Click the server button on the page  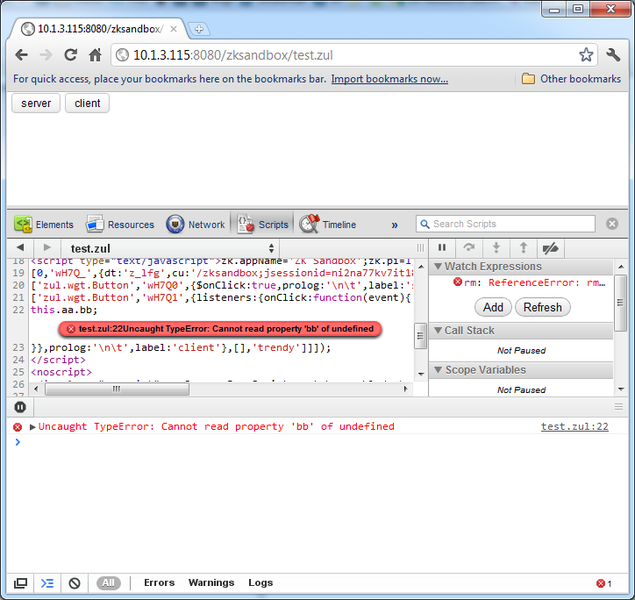click(36, 103)
